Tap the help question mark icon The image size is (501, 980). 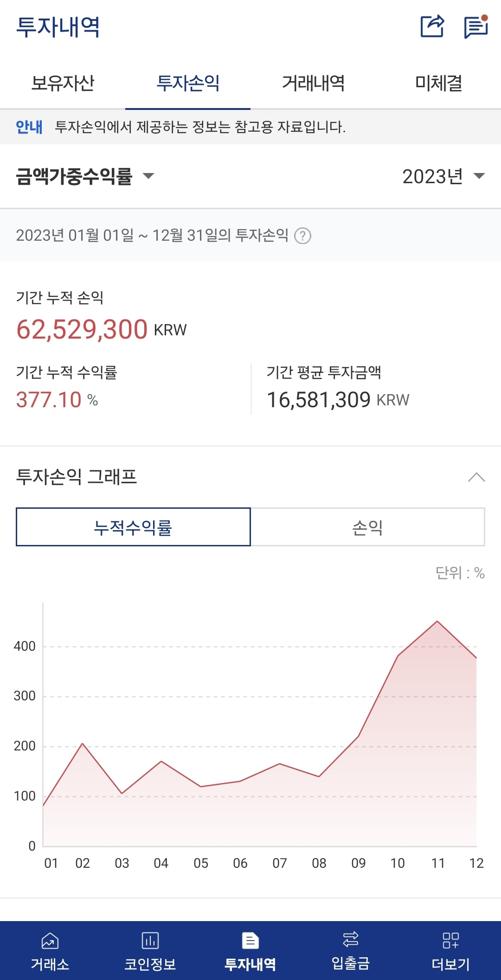pyautogui.click(x=303, y=236)
